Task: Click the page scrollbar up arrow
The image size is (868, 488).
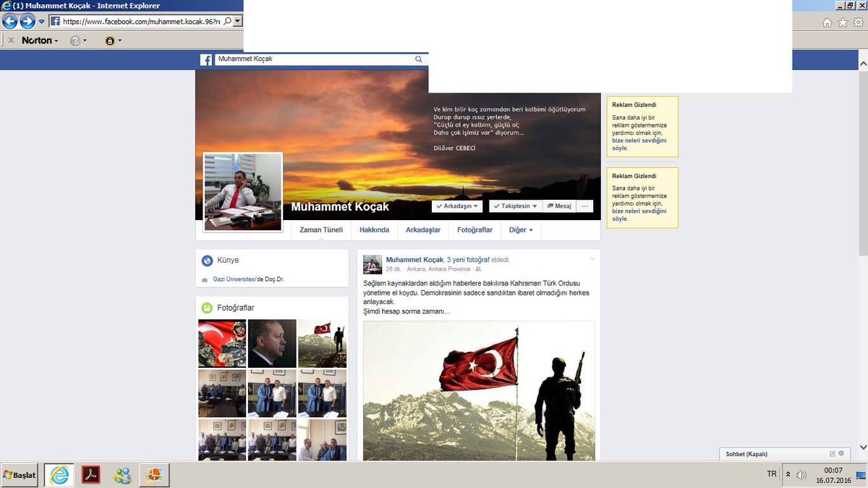Action: [x=863, y=64]
